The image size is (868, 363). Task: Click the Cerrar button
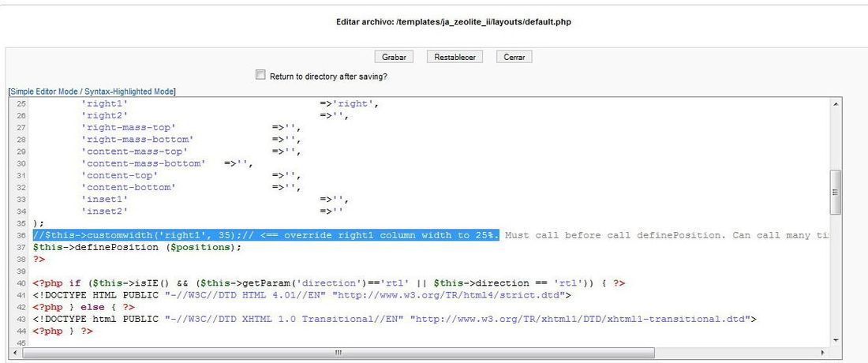coord(514,57)
